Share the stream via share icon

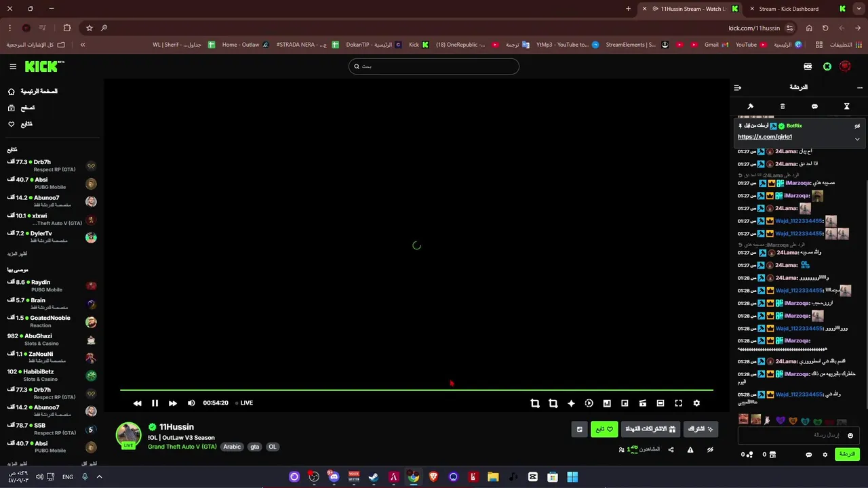coord(671,450)
